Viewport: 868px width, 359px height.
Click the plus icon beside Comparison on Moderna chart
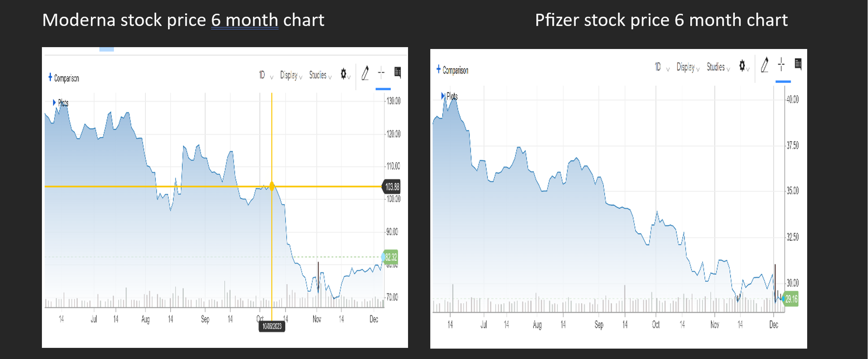coord(50,77)
